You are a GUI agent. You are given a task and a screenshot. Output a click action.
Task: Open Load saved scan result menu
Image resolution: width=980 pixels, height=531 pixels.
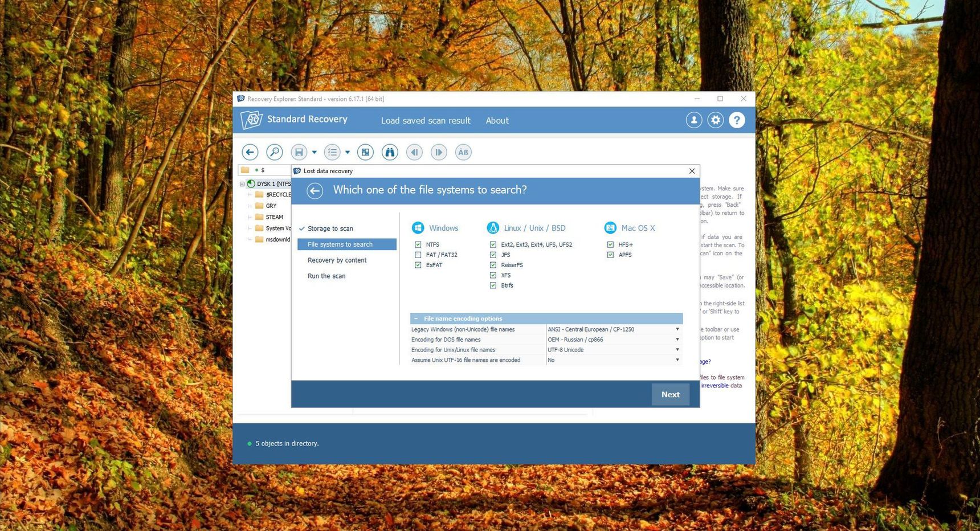pyautogui.click(x=426, y=121)
